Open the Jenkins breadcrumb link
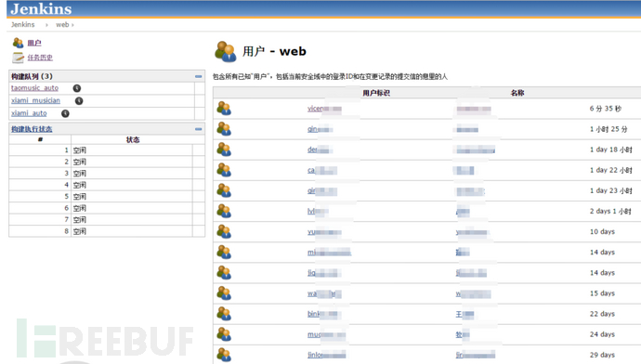Screen dimensions: 641x364 point(23,25)
